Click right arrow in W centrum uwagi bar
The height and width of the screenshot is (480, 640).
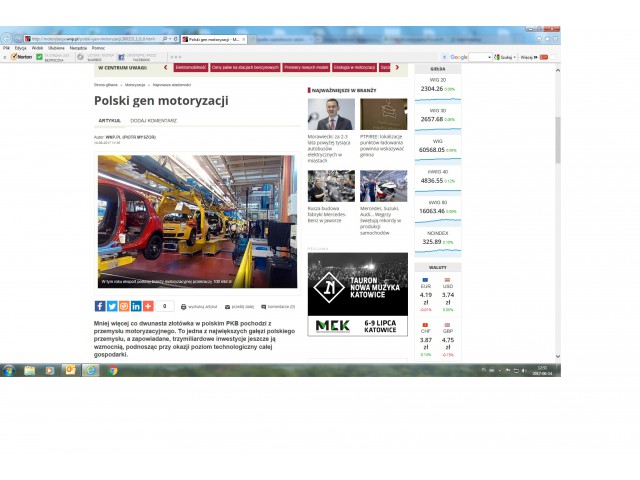point(397,68)
